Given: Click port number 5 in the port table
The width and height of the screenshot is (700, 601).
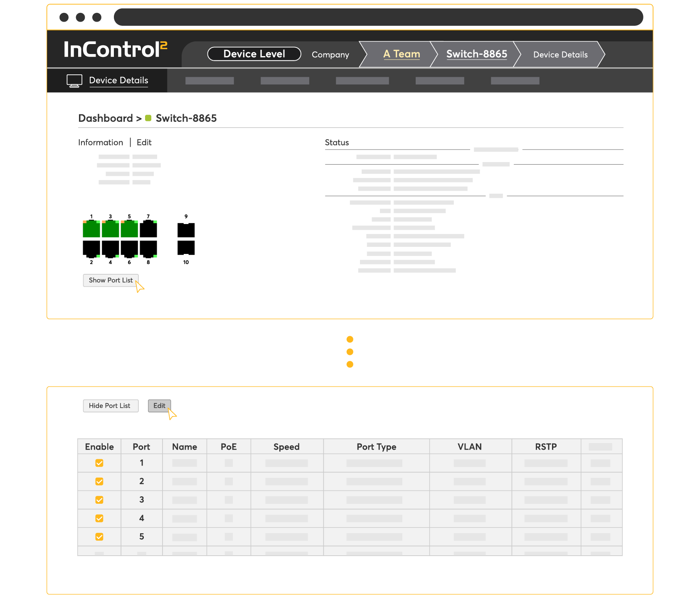Looking at the screenshot, I should tap(142, 537).
